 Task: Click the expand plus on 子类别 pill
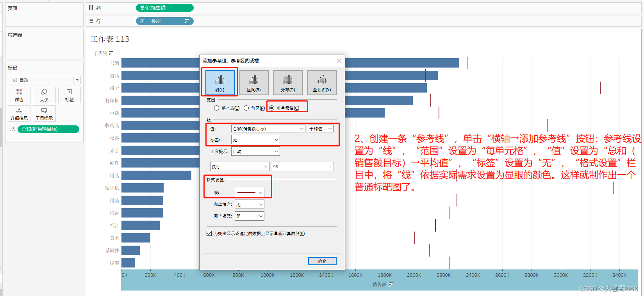tap(142, 21)
